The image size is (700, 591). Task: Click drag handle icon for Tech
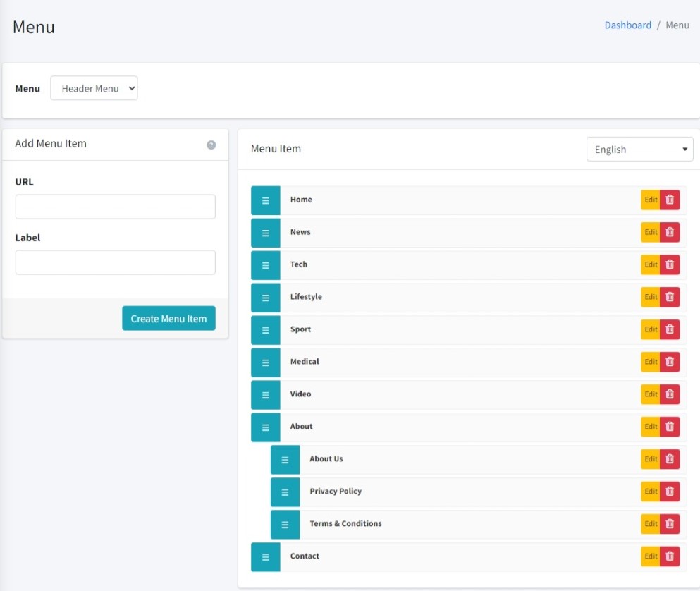tap(266, 265)
